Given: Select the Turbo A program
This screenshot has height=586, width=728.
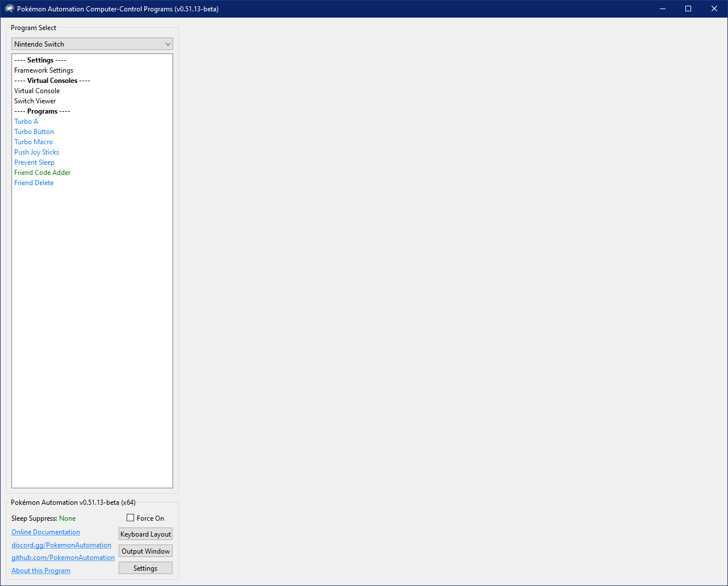Looking at the screenshot, I should point(26,122).
